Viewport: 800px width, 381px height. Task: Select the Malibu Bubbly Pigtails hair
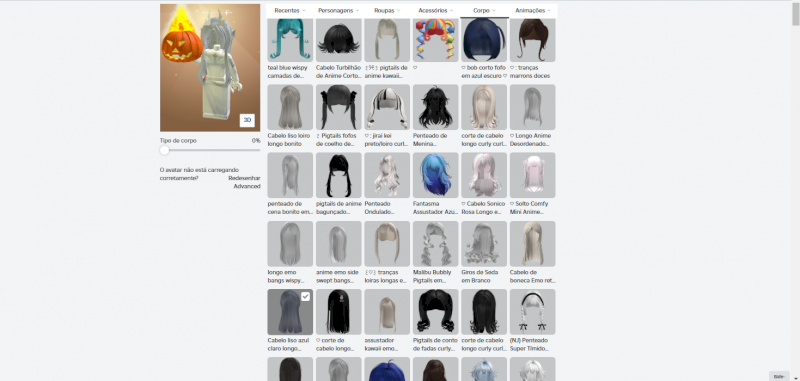click(x=435, y=244)
